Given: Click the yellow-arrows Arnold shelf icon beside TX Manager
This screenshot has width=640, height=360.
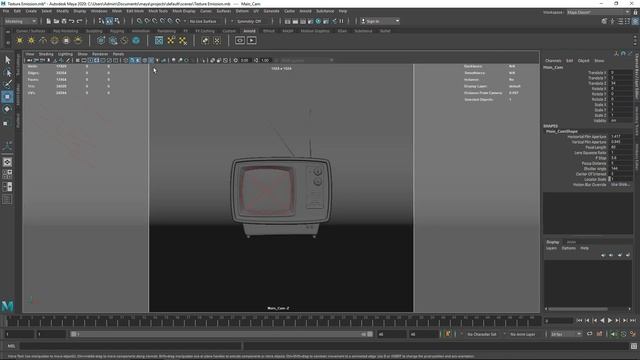Looking at the screenshot, I should (x=171, y=40).
